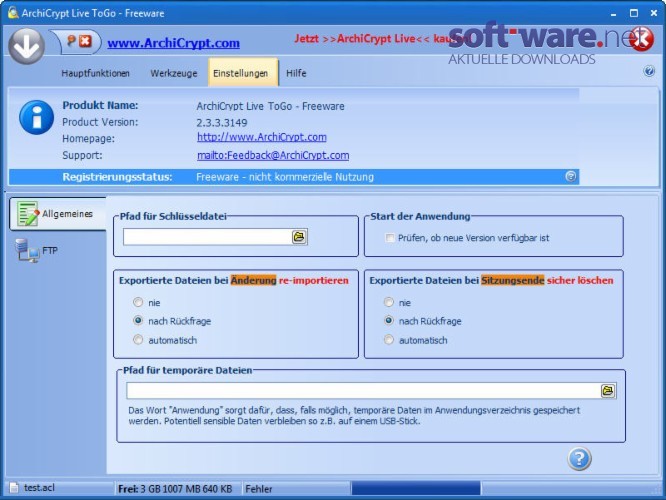Screen dimensions: 666x500
Task: Select 'nie' for re-importieren on change
Action: coord(138,302)
